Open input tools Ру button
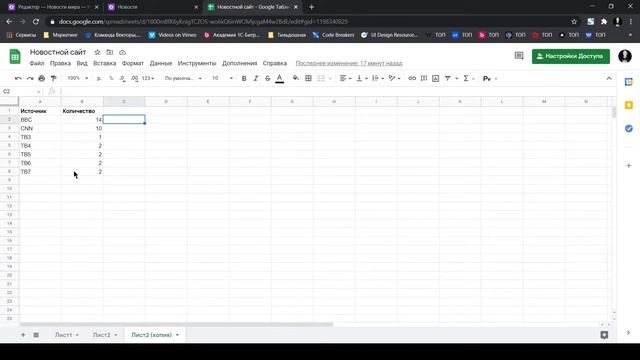The height and width of the screenshot is (360, 640). 487,78
